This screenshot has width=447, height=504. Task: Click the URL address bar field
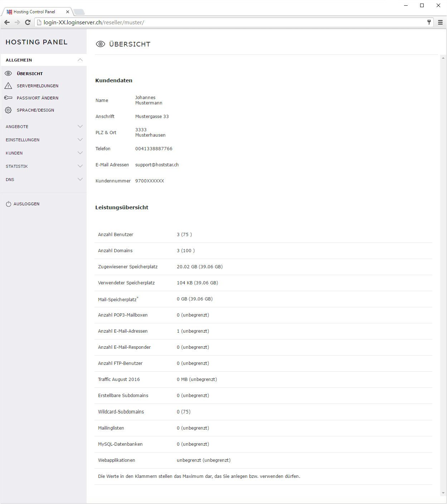[233, 22]
